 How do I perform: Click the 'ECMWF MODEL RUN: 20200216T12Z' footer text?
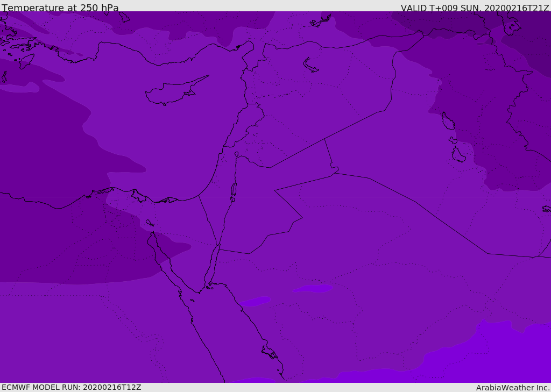(72, 387)
